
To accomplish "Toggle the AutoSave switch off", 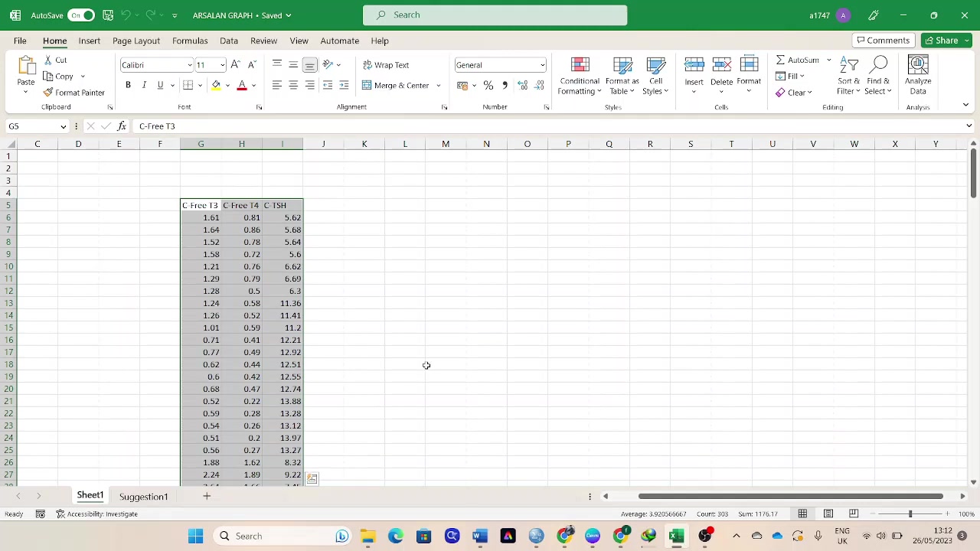I will pyautogui.click(x=80, y=15).
